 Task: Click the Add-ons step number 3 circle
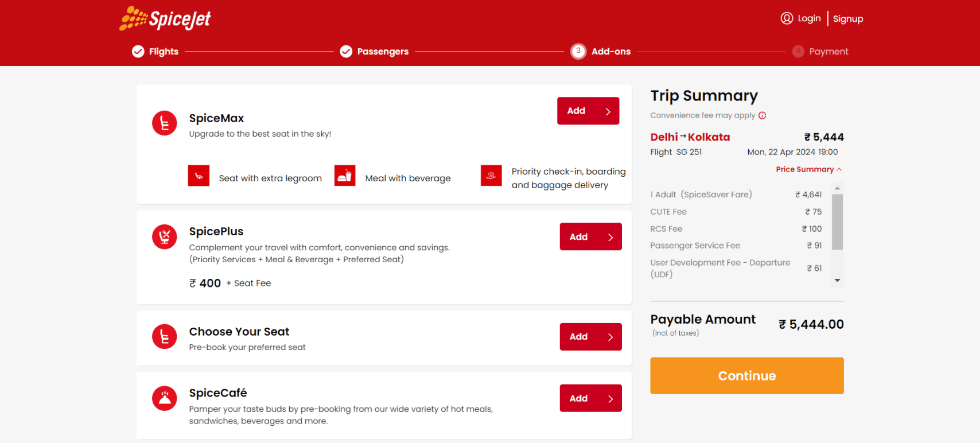tap(578, 51)
